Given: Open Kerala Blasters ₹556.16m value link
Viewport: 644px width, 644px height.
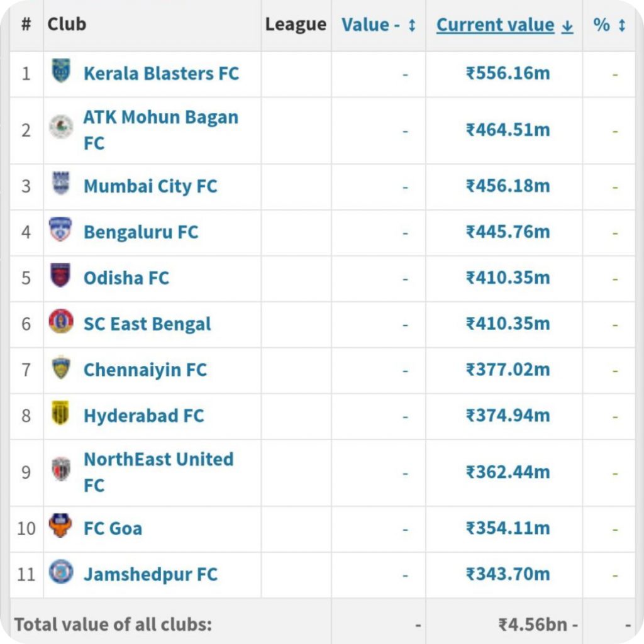Looking at the screenshot, I should tap(508, 73).
